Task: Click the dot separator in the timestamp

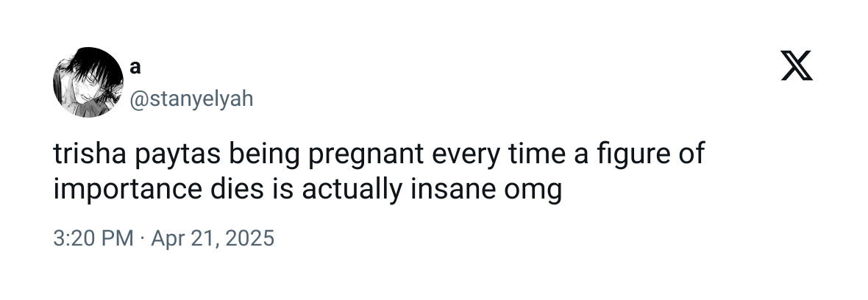Action: click(x=141, y=238)
